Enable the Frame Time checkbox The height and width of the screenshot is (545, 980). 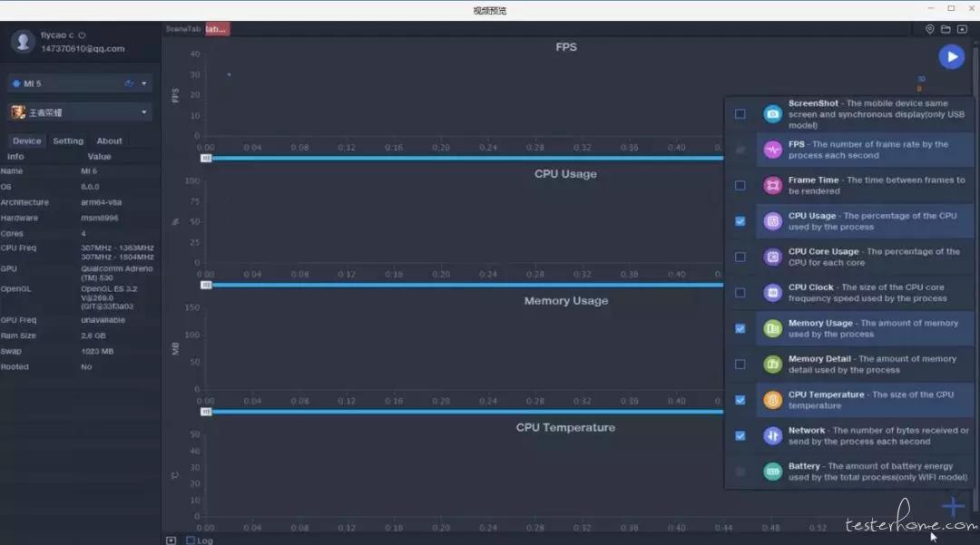[740, 185]
